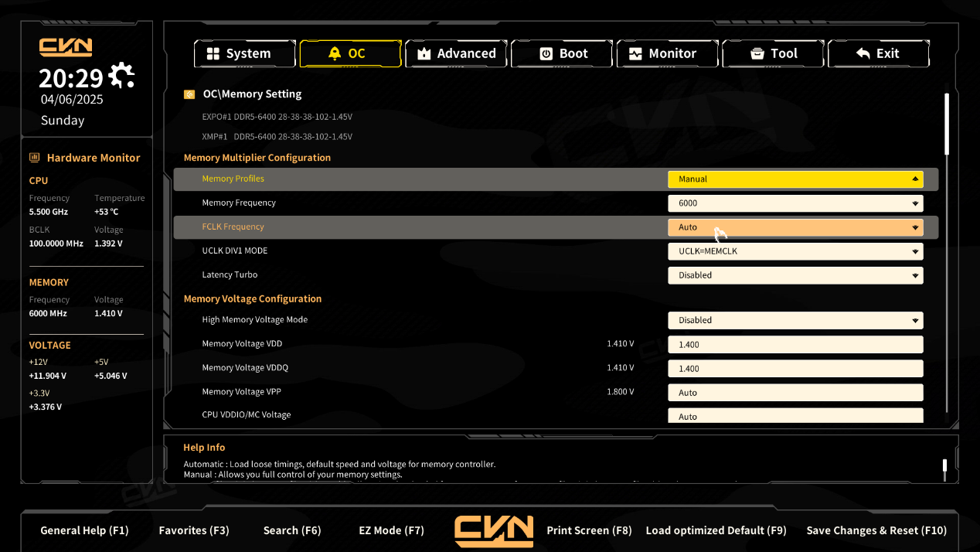Screen dimensions: 980x552
Task: Click the High Memory Voltage Mode label
Action: 255,319
